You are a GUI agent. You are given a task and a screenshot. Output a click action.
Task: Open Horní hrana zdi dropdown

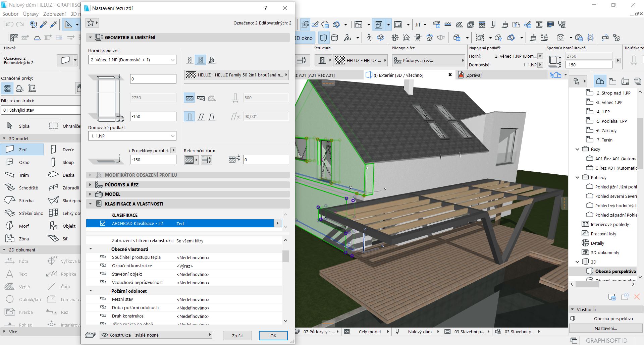click(132, 60)
